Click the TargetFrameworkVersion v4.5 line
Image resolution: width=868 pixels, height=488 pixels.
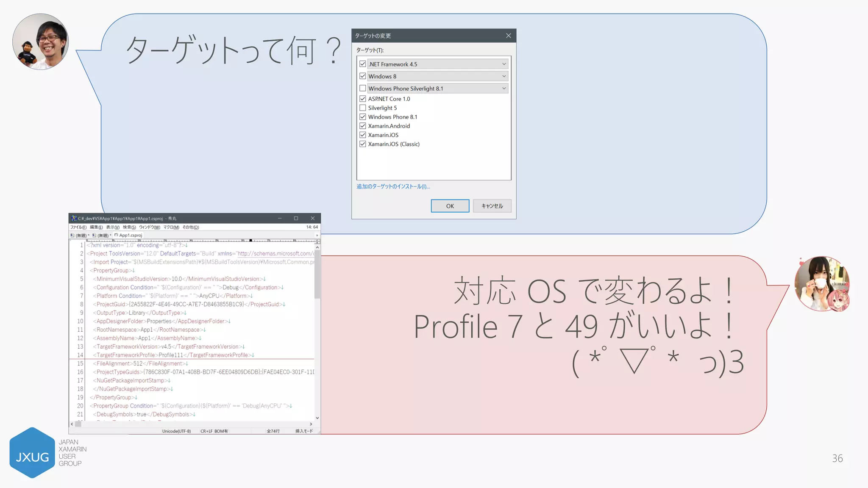click(169, 347)
